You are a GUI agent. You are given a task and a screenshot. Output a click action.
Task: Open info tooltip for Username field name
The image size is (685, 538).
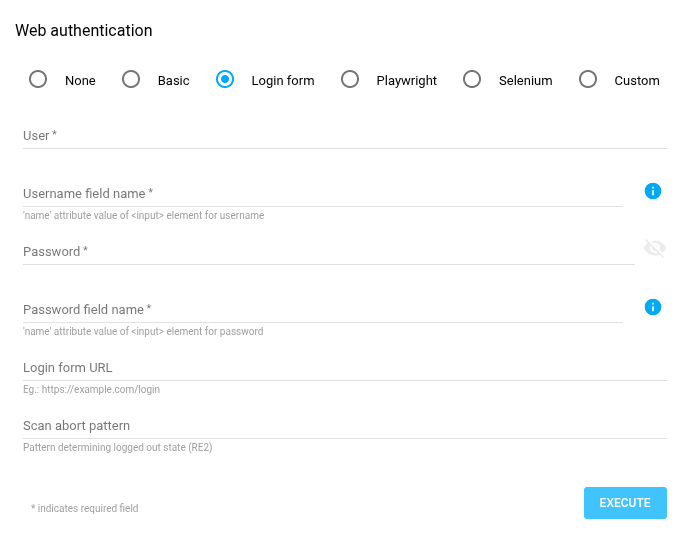pyautogui.click(x=653, y=191)
